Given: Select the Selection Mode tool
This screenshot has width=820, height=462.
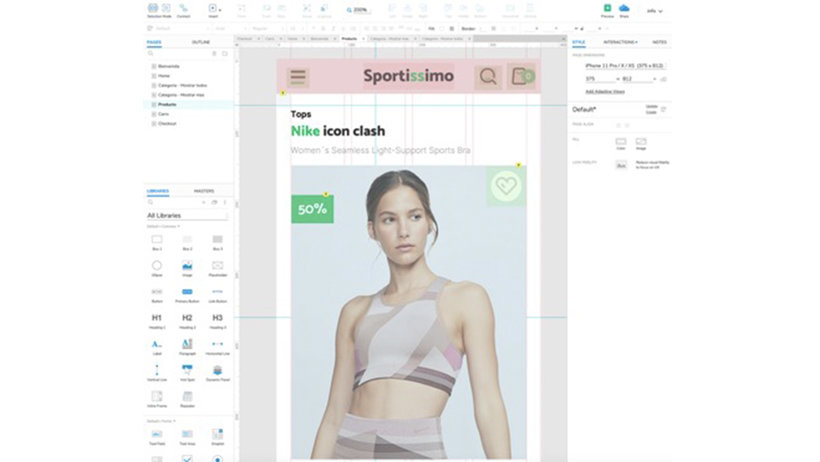Looking at the screenshot, I should point(159,10).
